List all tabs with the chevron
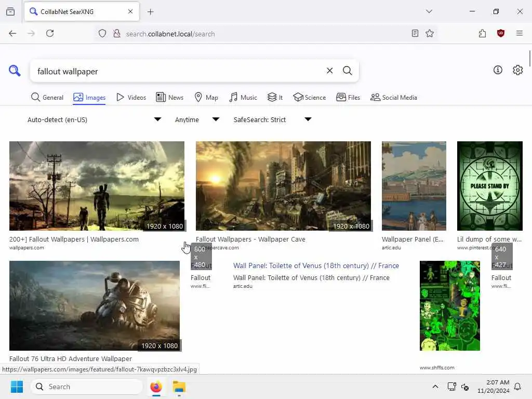 (429, 11)
